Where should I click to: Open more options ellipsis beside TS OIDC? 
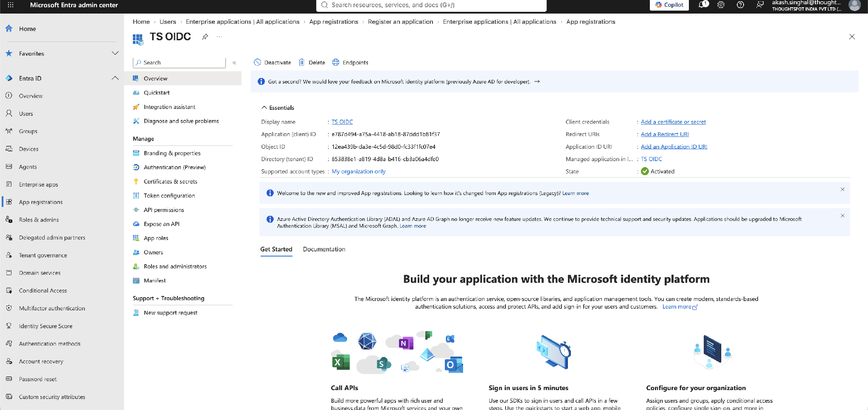pyautogui.click(x=219, y=37)
